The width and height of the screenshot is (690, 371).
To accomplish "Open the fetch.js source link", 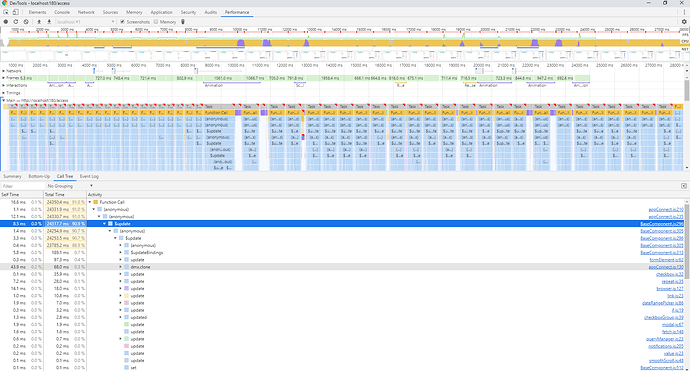I will coord(672,331).
